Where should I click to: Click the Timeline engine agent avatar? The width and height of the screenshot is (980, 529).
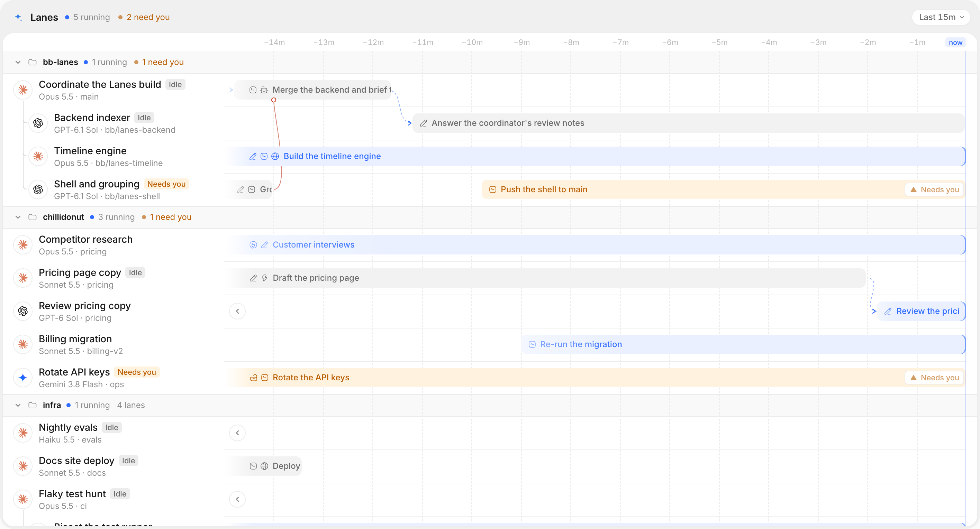pyautogui.click(x=38, y=156)
